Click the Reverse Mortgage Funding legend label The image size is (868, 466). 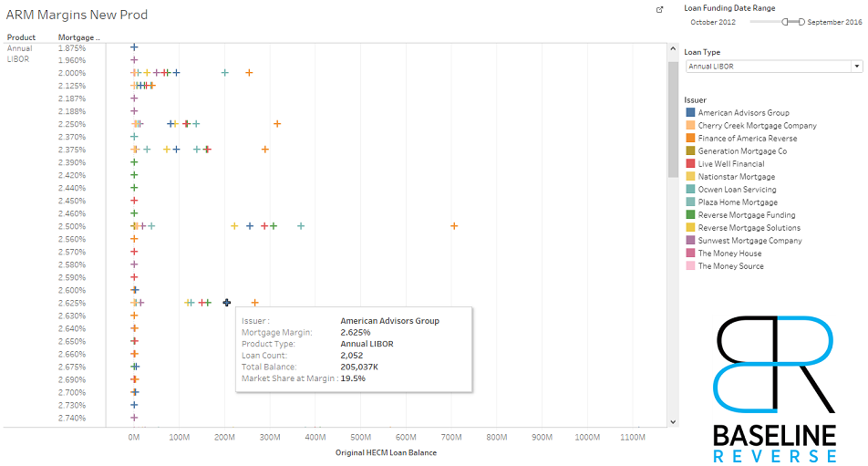pos(747,214)
